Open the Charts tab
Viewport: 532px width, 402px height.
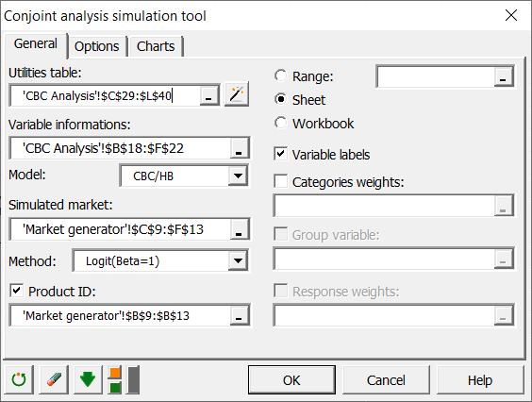pyautogui.click(x=156, y=46)
